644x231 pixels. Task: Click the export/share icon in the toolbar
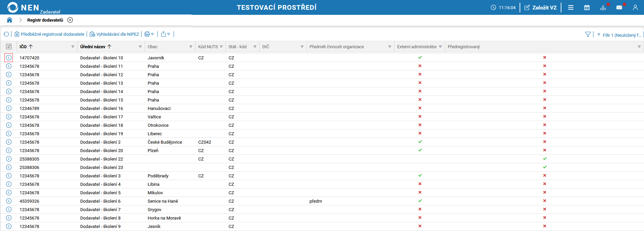(x=164, y=34)
